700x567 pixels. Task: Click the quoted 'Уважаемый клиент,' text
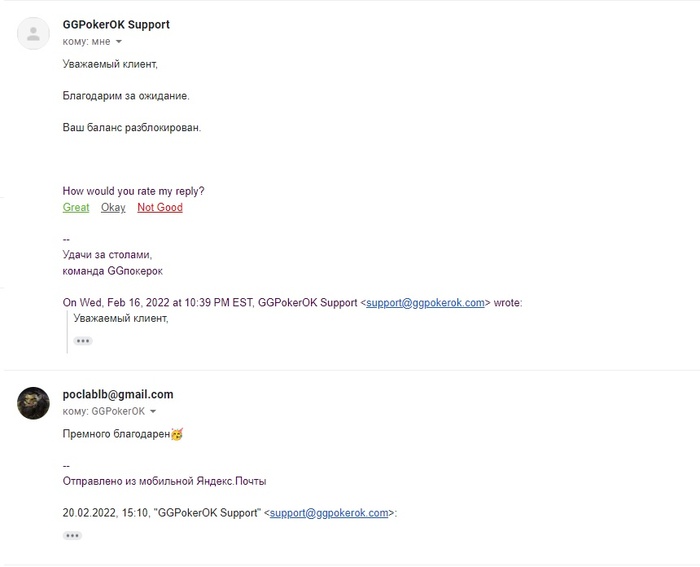(x=121, y=318)
